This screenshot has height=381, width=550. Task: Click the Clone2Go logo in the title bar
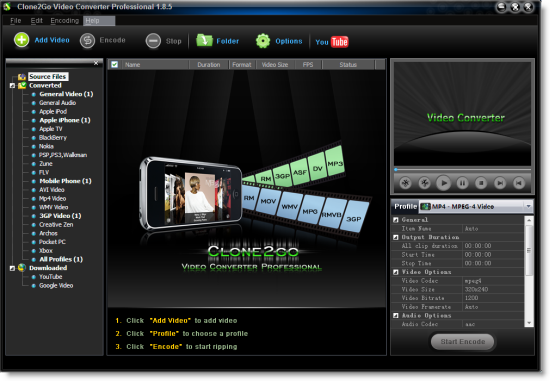[7, 6]
